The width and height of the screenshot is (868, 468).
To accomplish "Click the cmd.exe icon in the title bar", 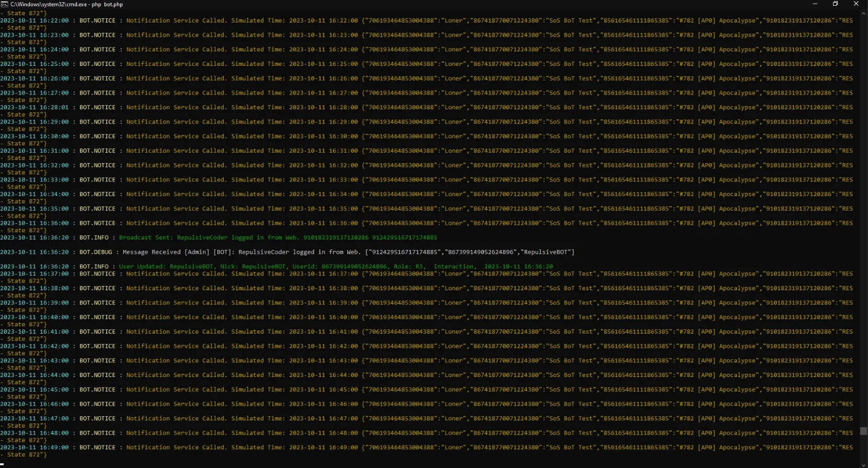I will [4, 4].
